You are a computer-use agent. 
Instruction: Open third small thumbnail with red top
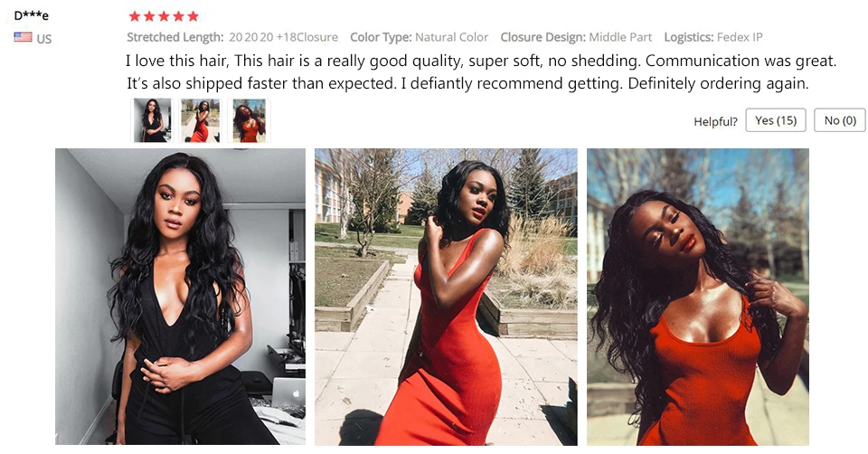tap(250, 120)
